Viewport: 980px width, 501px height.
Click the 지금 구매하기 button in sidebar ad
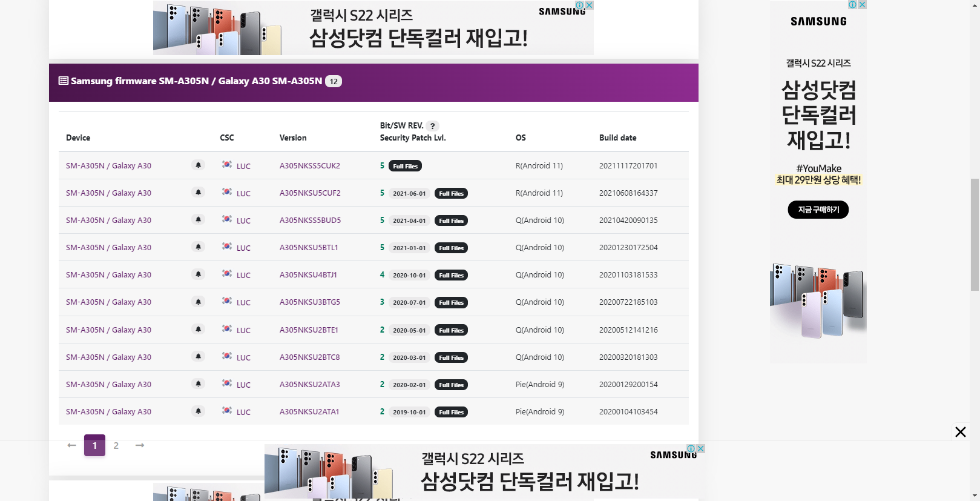(x=818, y=210)
